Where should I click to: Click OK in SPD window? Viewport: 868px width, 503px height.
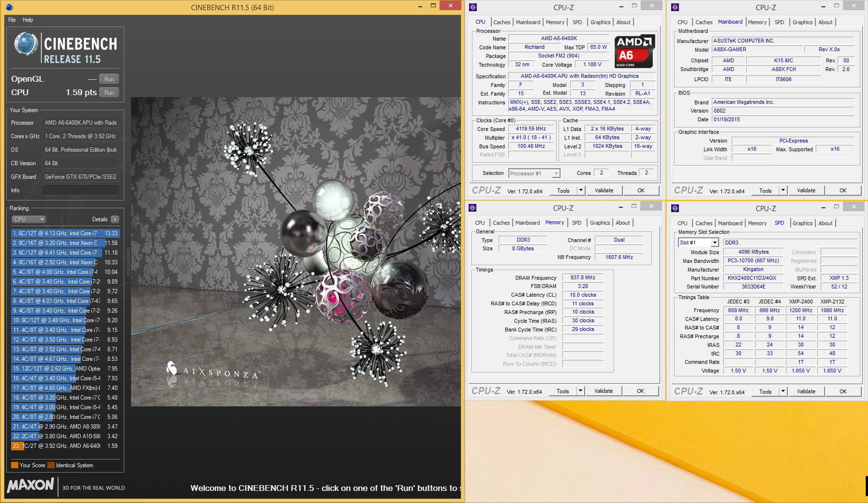pos(843,392)
